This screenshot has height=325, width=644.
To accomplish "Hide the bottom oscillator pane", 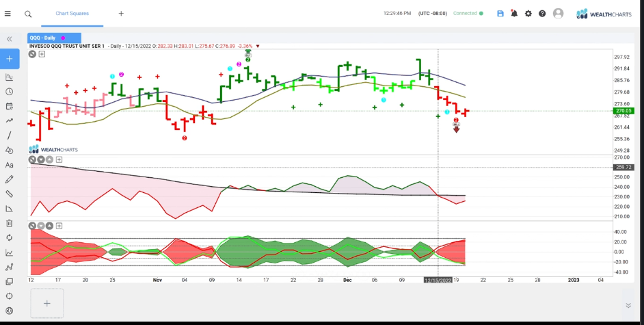I will (x=32, y=226).
